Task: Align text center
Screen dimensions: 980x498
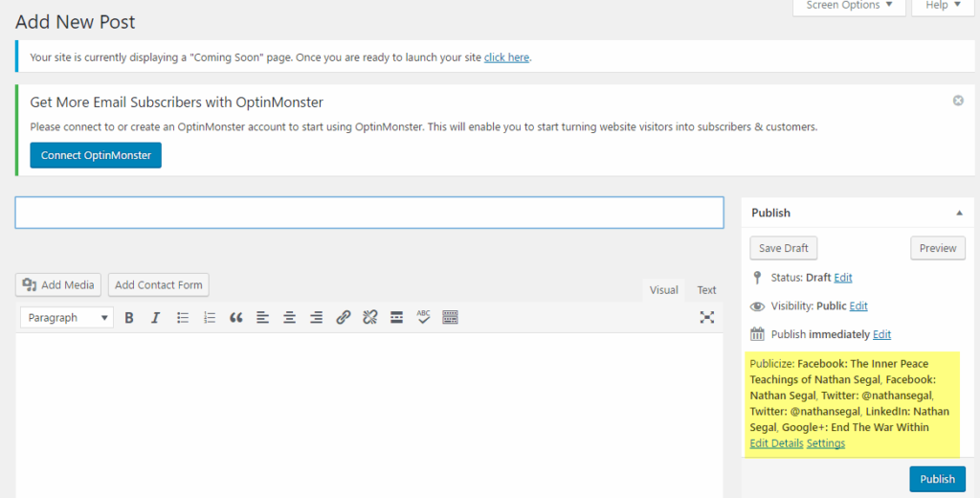Action: [289, 318]
